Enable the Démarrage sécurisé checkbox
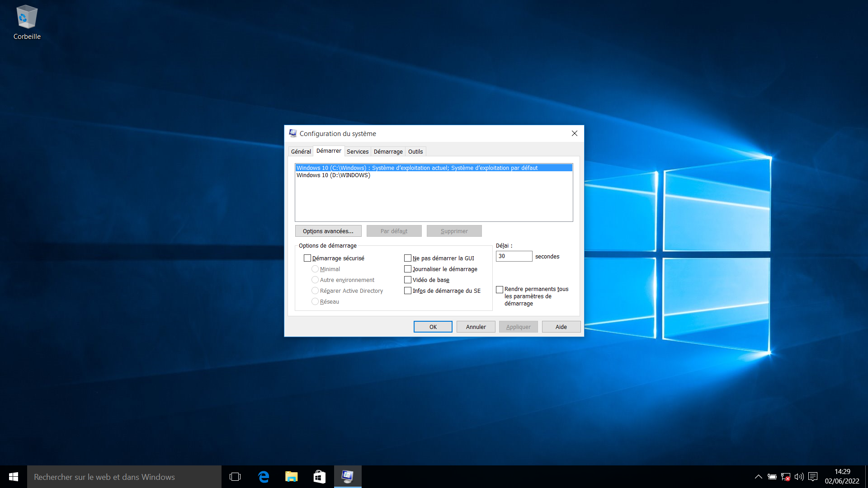The image size is (868, 488). point(307,258)
